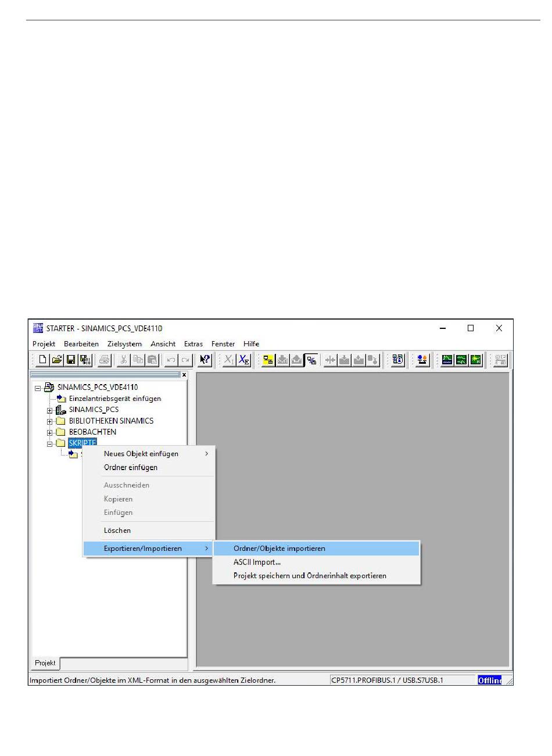The image size is (552, 756).
Task: Choose Löschen in the context menu
Action: [x=149, y=531]
